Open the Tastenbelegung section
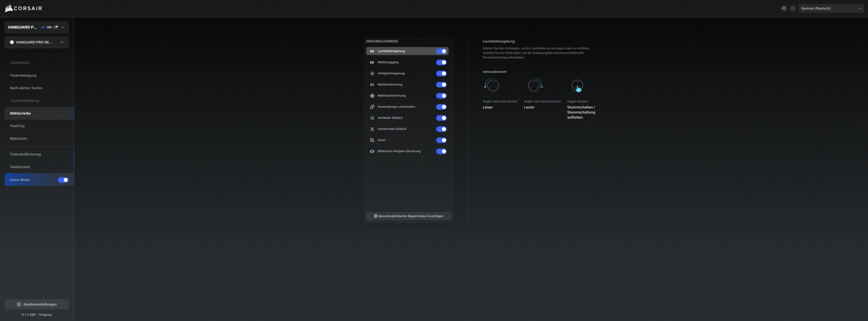The height and width of the screenshot is (321, 868). click(x=23, y=76)
